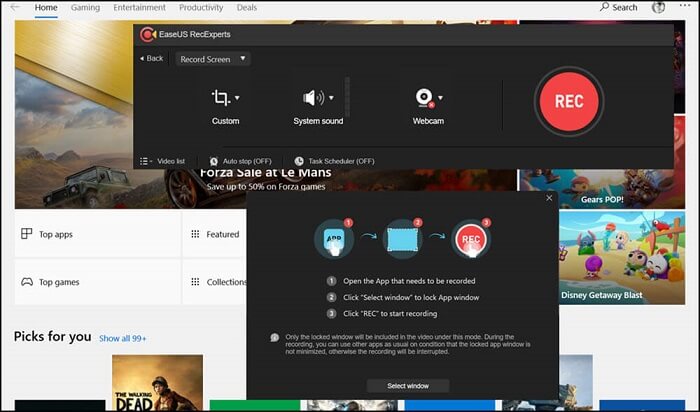700x412 pixels.
Task: Click the REC step illustration in dialog
Action: [x=471, y=239]
